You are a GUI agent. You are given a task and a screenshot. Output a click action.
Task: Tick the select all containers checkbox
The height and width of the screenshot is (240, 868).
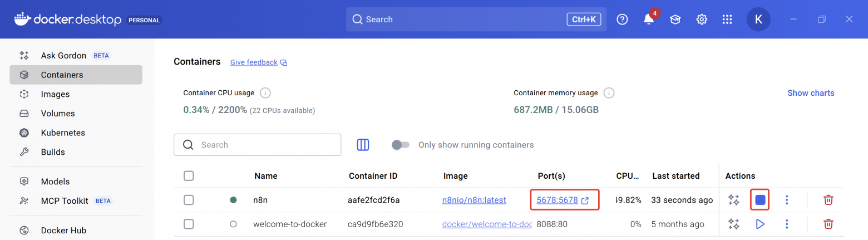(x=189, y=176)
